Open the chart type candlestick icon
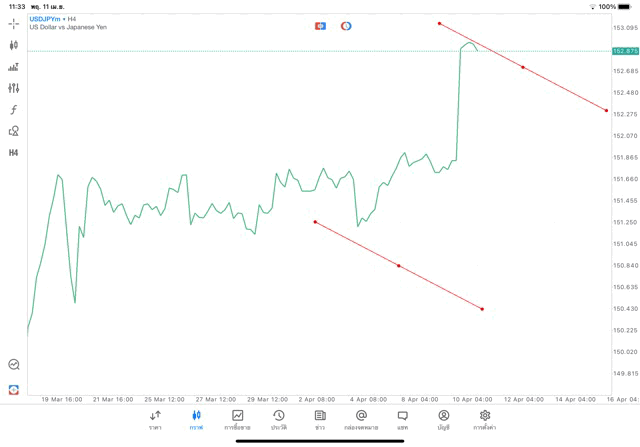 tap(14, 45)
